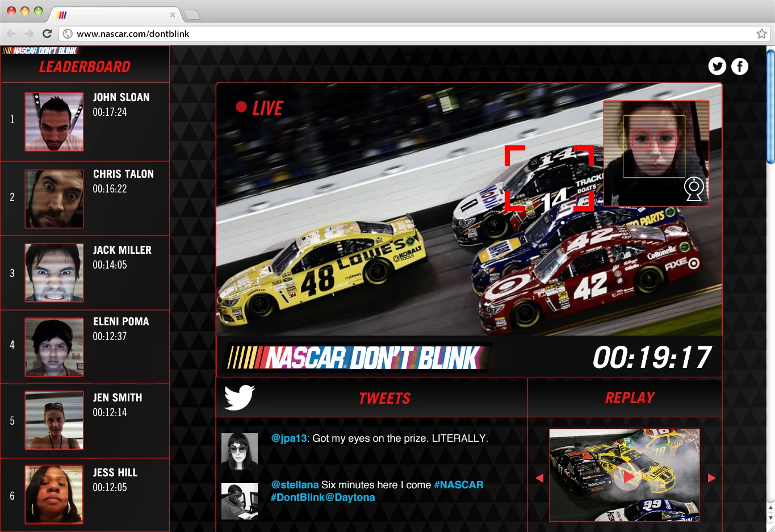The height and width of the screenshot is (532, 775).
Task: Open the #NASCAR hashtag link
Action: (459, 485)
